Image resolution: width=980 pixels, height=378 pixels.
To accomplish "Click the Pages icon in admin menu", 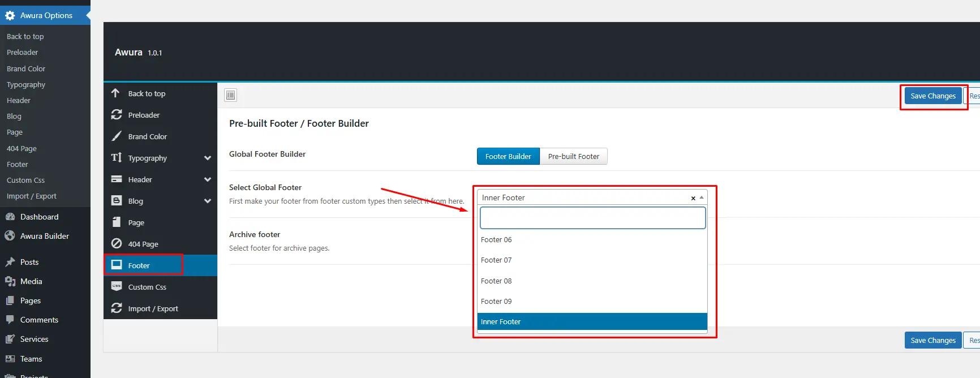I will click(x=10, y=300).
